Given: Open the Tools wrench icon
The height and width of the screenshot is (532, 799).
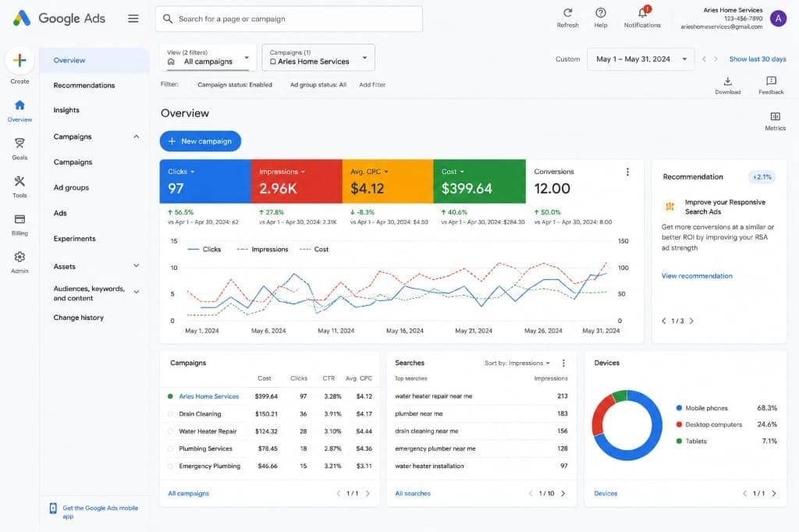Looking at the screenshot, I should coord(20,181).
